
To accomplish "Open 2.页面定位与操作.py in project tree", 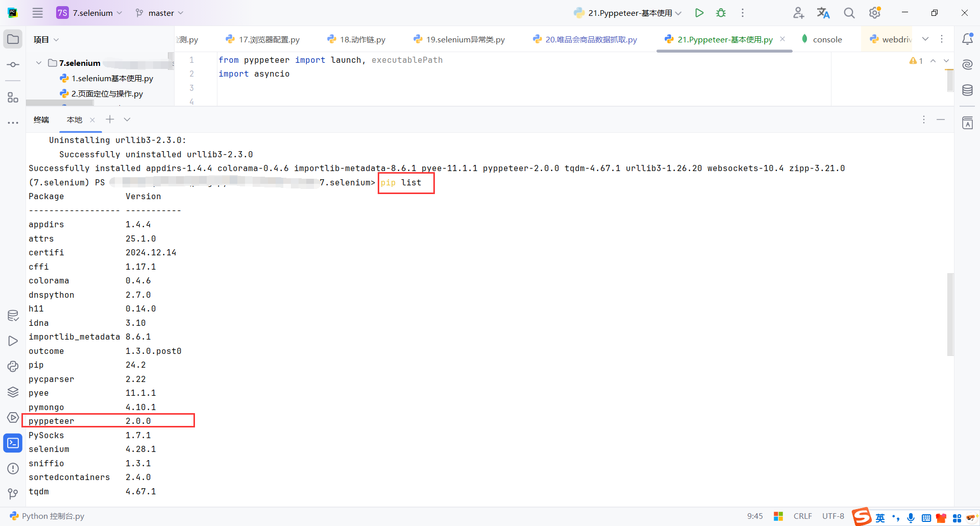I will 102,93.
